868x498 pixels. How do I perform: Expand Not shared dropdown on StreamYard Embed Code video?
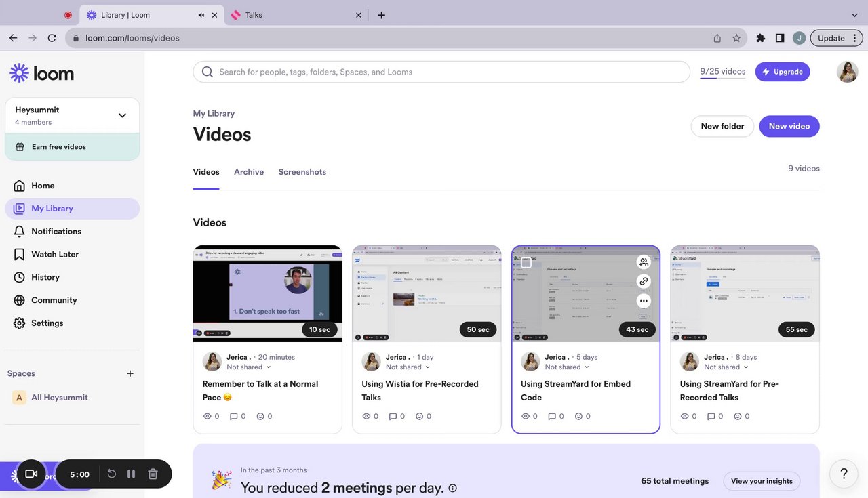(x=568, y=367)
